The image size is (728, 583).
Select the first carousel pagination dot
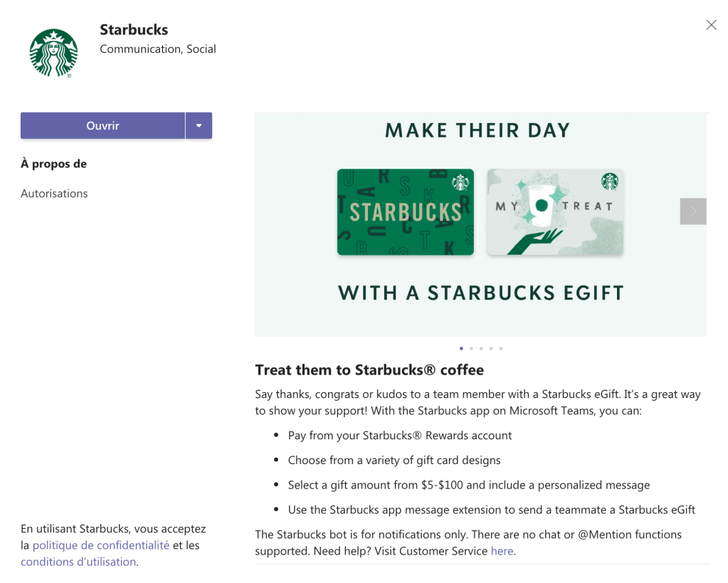[x=461, y=349]
